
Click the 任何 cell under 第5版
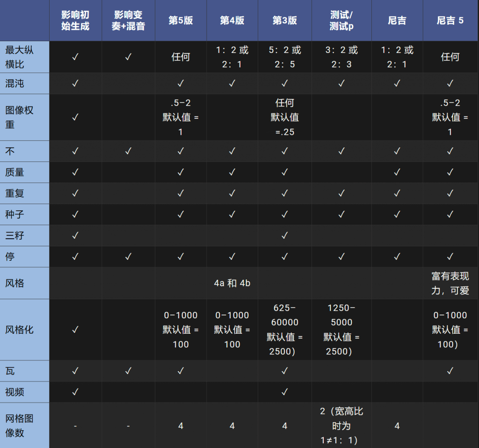pos(181,57)
